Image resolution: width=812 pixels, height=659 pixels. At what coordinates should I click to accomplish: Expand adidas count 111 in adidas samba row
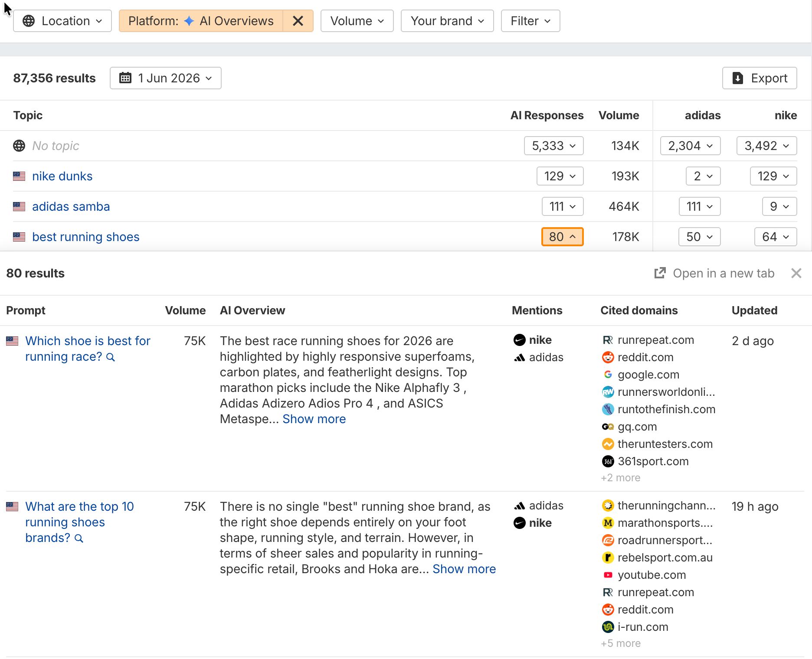(x=700, y=206)
